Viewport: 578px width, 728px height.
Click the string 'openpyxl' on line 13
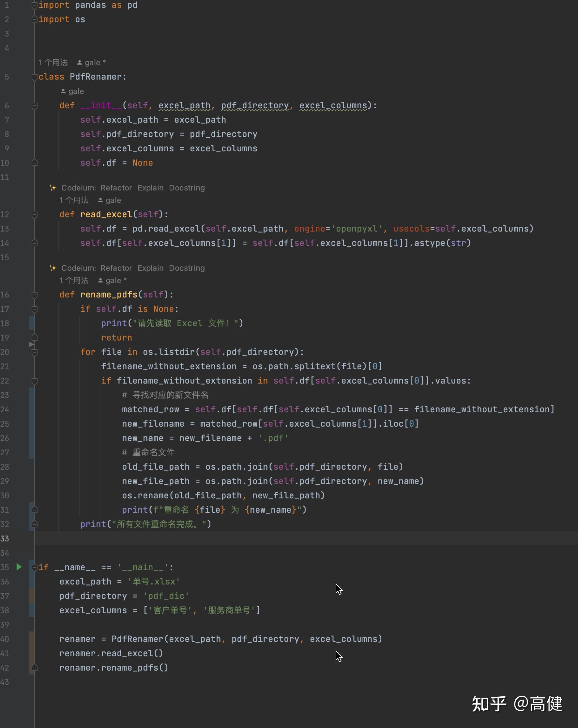(357, 229)
